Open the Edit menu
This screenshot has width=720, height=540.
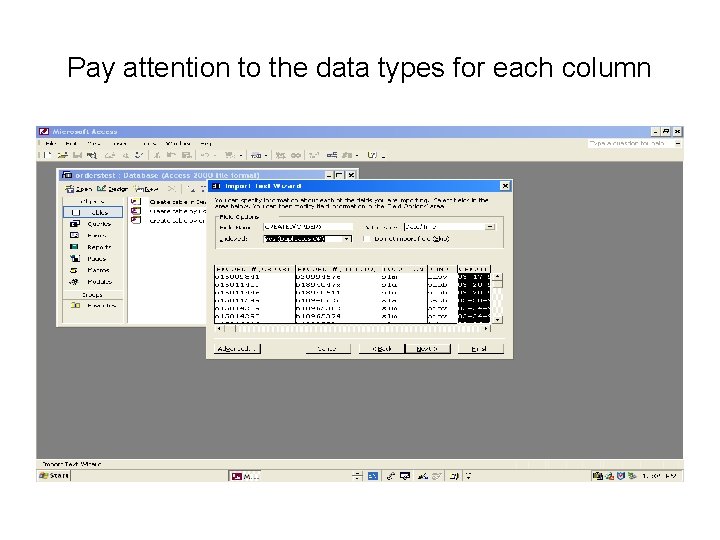pos(71,144)
